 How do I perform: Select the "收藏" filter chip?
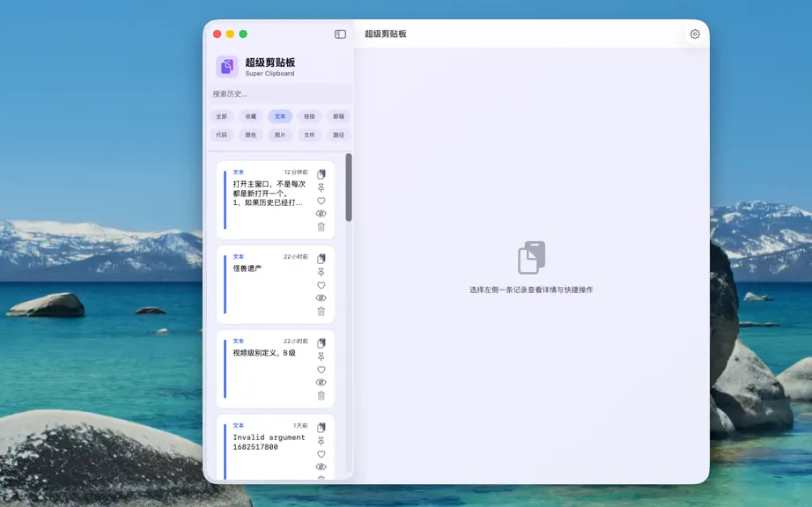pyautogui.click(x=251, y=116)
